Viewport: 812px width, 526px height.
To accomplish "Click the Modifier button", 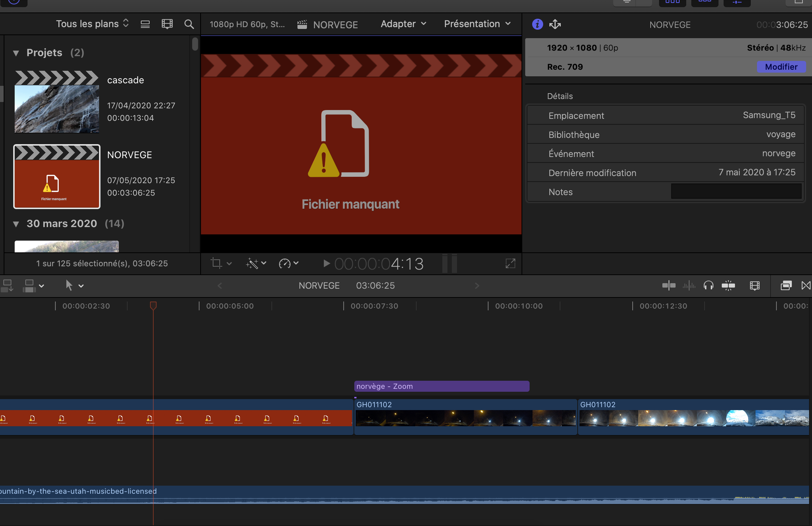I will (x=781, y=67).
